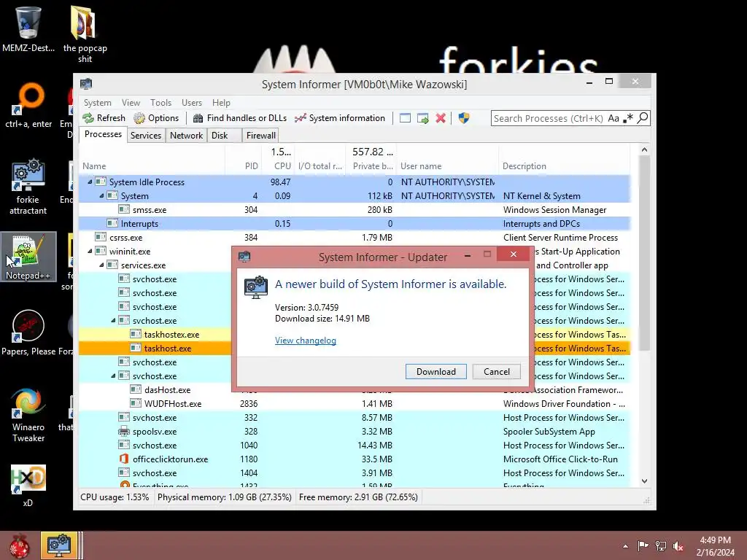Open the ctrl+a, enter desktop shortcut
This screenshot has width=747, height=560.
point(28,106)
